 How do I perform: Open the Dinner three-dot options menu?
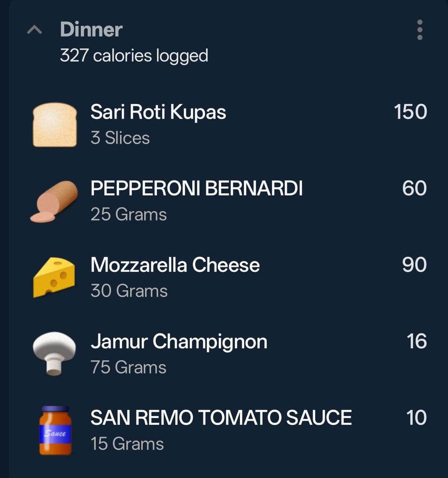(x=420, y=30)
